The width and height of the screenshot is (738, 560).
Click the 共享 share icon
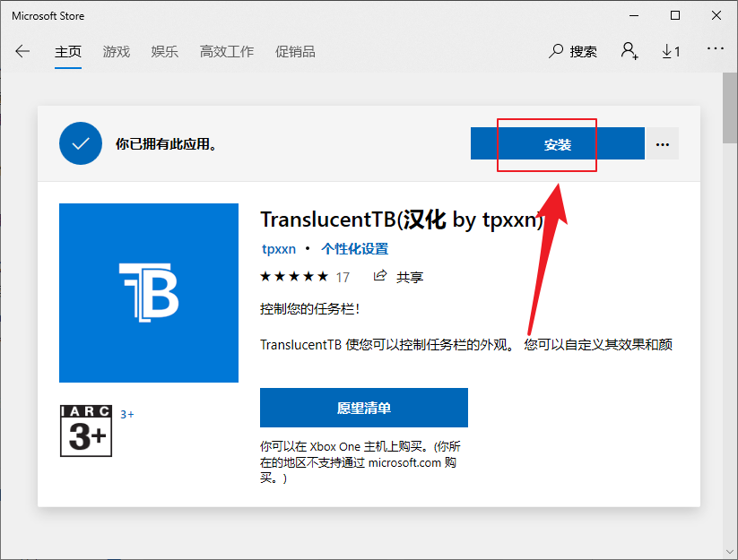380,276
